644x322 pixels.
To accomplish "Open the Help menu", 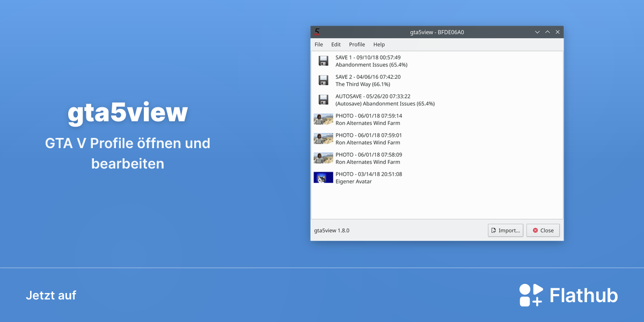I will tap(379, 45).
